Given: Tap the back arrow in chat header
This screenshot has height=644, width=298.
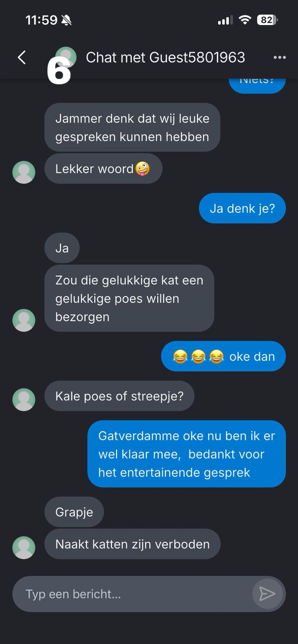Looking at the screenshot, I should 22,58.
